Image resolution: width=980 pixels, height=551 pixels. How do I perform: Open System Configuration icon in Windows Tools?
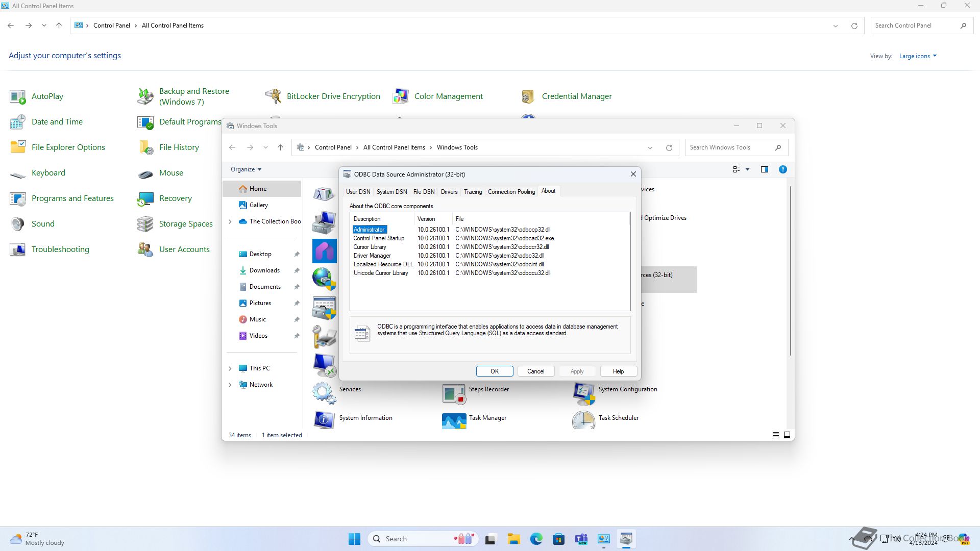pos(583,393)
